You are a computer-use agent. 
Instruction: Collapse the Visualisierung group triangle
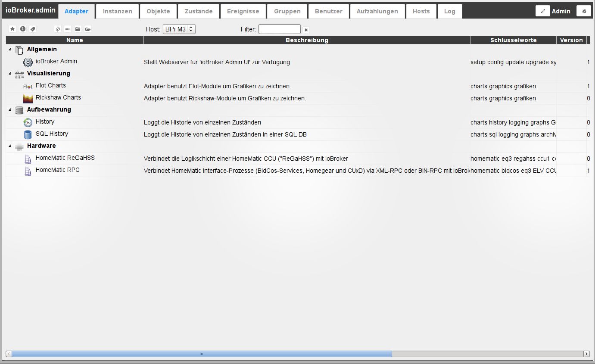click(x=10, y=74)
